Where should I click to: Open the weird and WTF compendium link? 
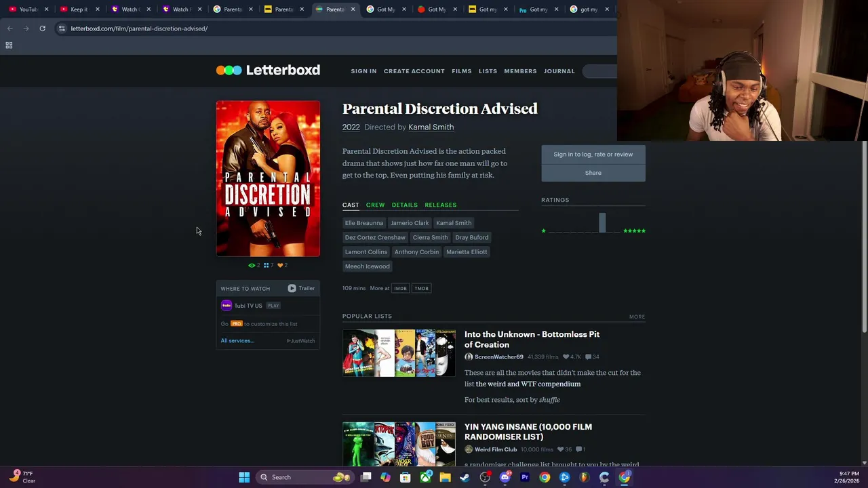(528, 384)
